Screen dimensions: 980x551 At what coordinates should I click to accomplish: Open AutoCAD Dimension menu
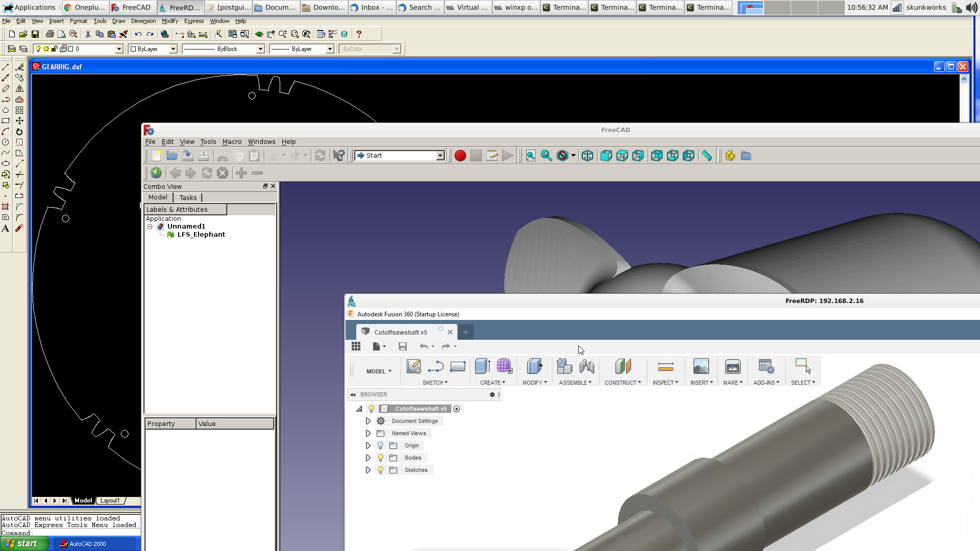pos(143,21)
